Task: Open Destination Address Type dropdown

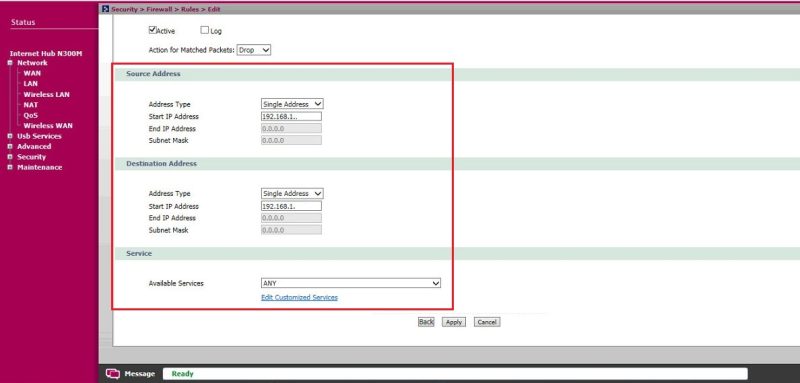Action: tap(292, 194)
